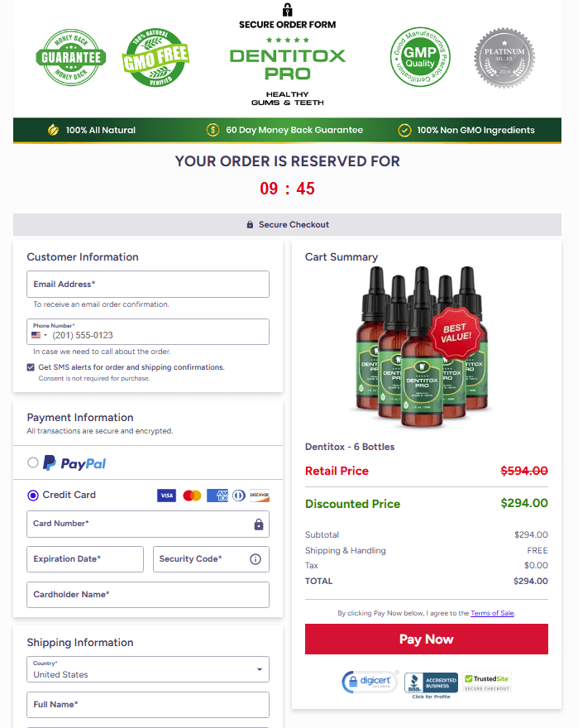The height and width of the screenshot is (728, 578).
Task: Click the lock icon in Card Number field
Action: tap(259, 524)
